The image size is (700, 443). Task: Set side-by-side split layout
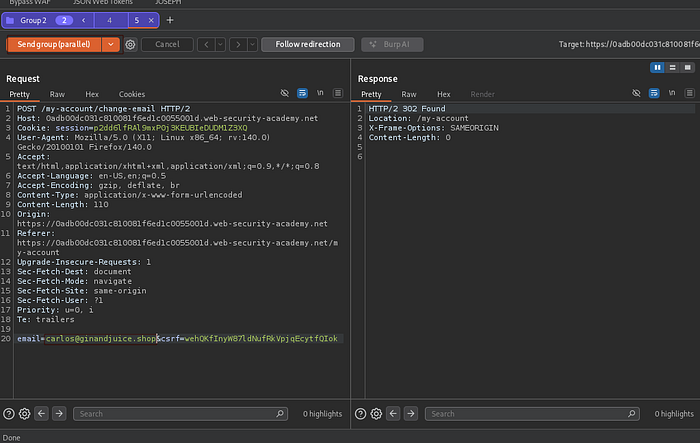click(x=658, y=67)
